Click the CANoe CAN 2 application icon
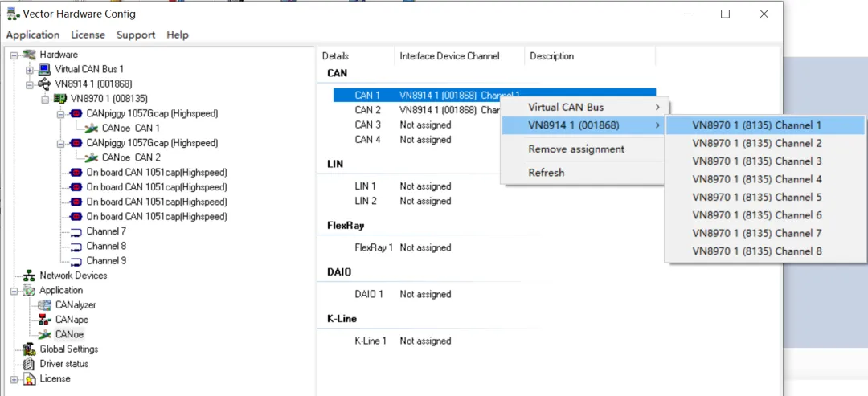Screen dimensions: 868x396 (x=92, y=157)
